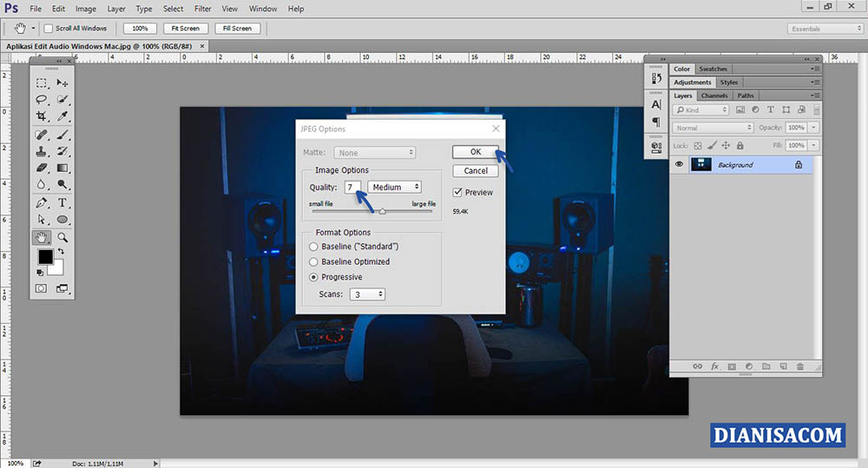868x468 pixels.
Task: Open the Opacity slider dropdown arrow
Action: point(814,128)
